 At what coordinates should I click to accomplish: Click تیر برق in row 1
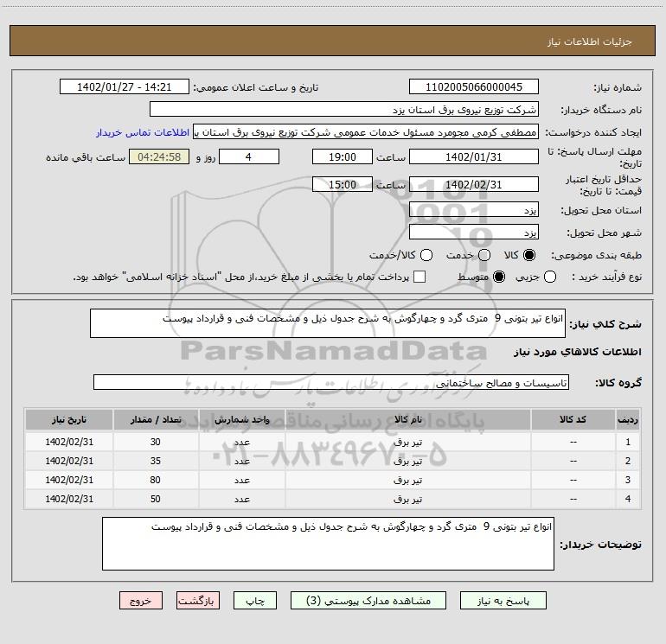click(407, 443)
